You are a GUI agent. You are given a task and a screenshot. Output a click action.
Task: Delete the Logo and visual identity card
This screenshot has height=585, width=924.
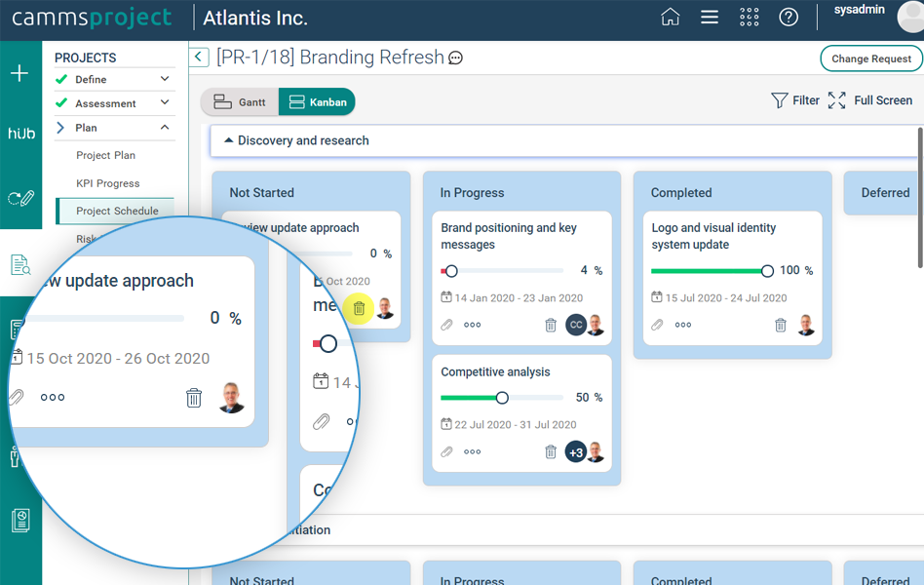pos(780,325)
